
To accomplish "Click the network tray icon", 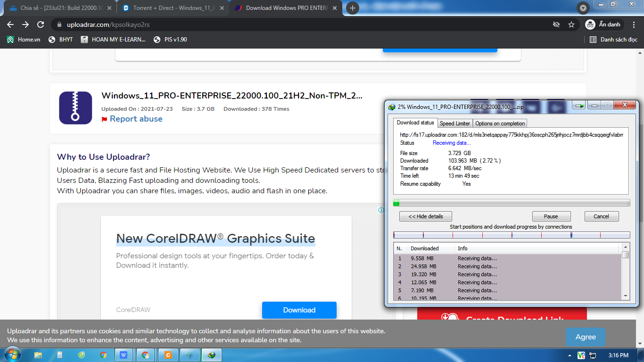I will 593,355.
